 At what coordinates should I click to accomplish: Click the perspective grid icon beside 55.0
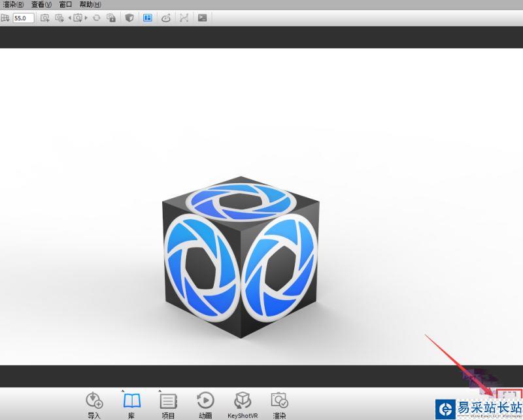point(5,18)
